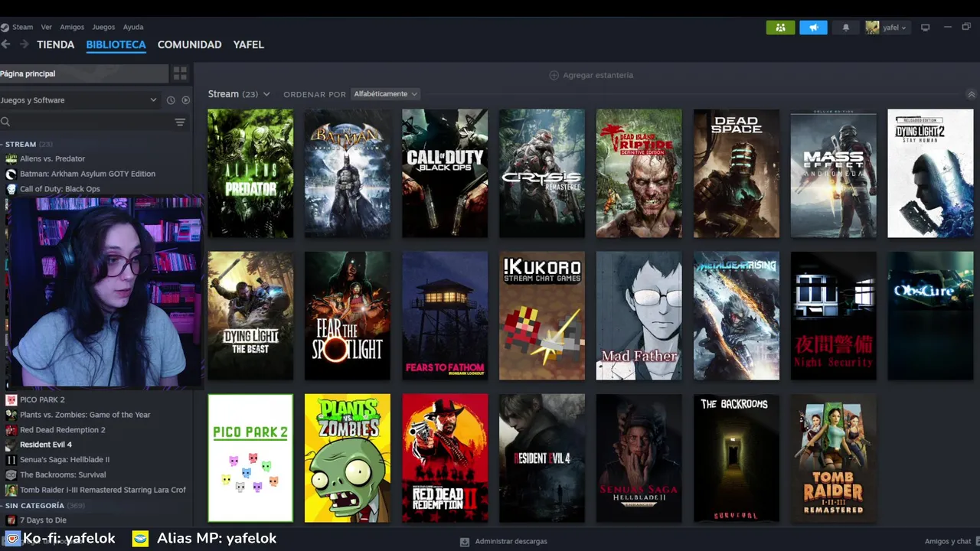This screenshot has height=551, width=980.
Task: Switch to Big Picture display icon
Action: pos(925,28)
